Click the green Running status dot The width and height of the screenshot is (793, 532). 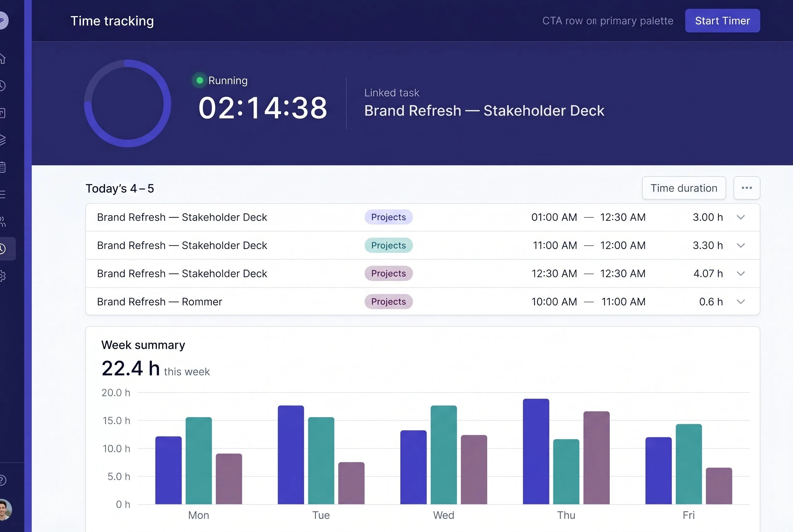pyautogui.click(x=200, y=80)
